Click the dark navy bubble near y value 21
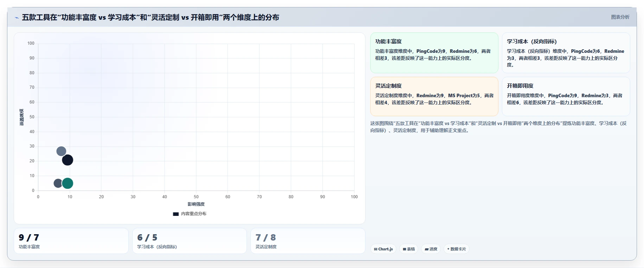644x268 pixels. coord(68,160)
